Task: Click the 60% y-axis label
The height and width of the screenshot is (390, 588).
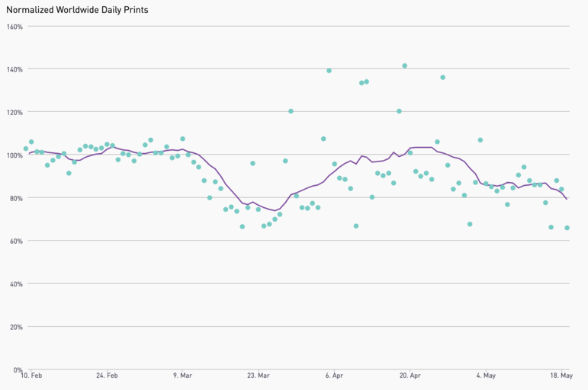Action: click(15, 241)
